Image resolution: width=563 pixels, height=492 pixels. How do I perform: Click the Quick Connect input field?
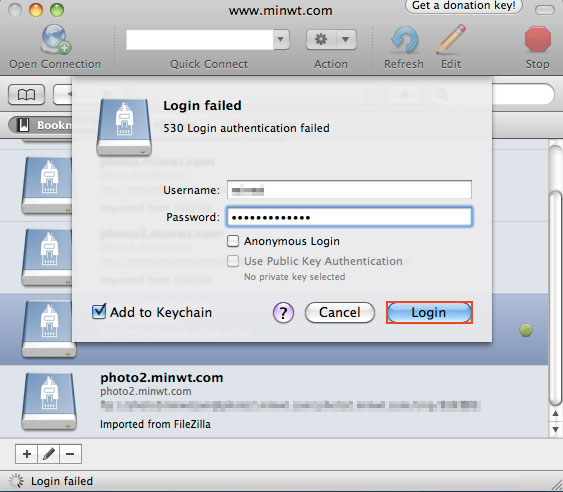(x=200, y=40)
